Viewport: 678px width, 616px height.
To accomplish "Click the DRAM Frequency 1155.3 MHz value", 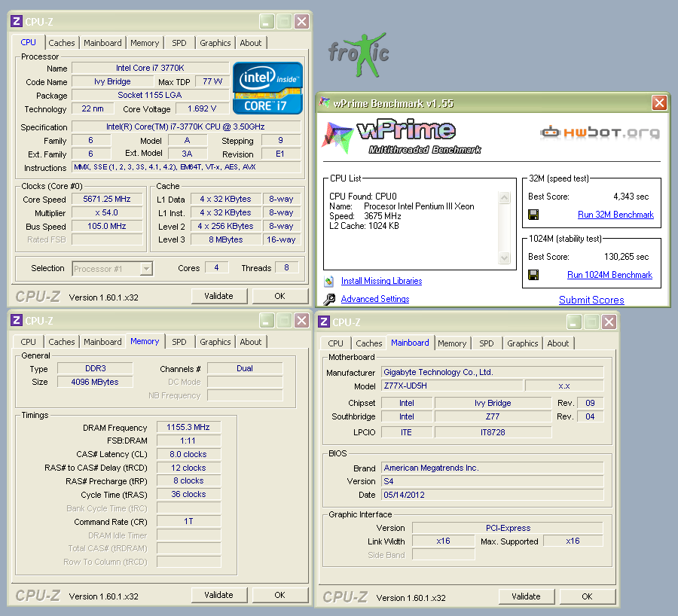I will point(188,428).
